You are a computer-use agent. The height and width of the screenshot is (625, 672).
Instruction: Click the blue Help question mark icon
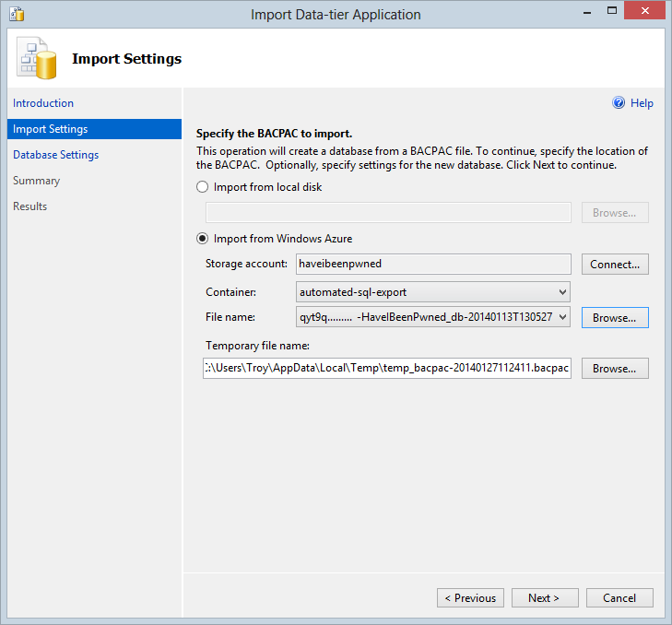tap(619, 103)
